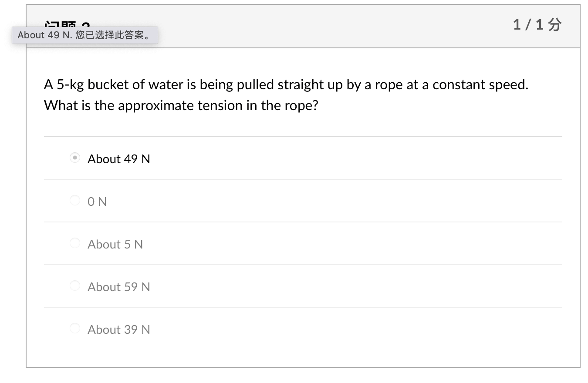Click the "About 39 N" label text

118,329
